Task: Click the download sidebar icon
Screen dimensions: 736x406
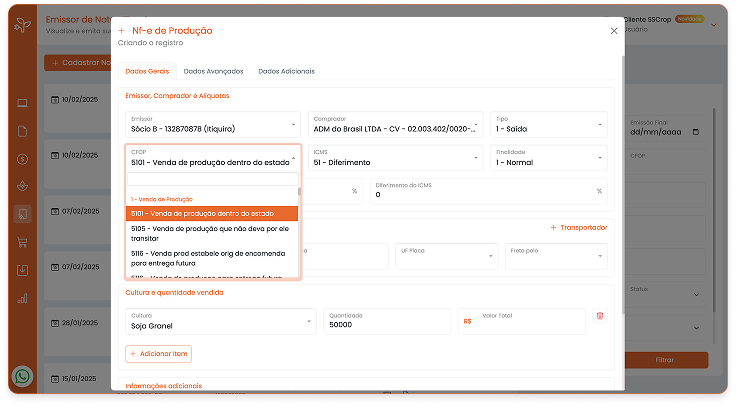Action: tap(22, 269)
